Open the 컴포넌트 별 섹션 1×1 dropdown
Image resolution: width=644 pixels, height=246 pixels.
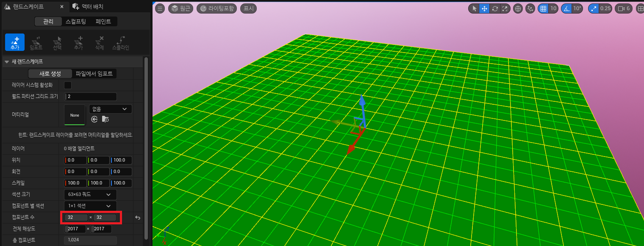(90, 206)
